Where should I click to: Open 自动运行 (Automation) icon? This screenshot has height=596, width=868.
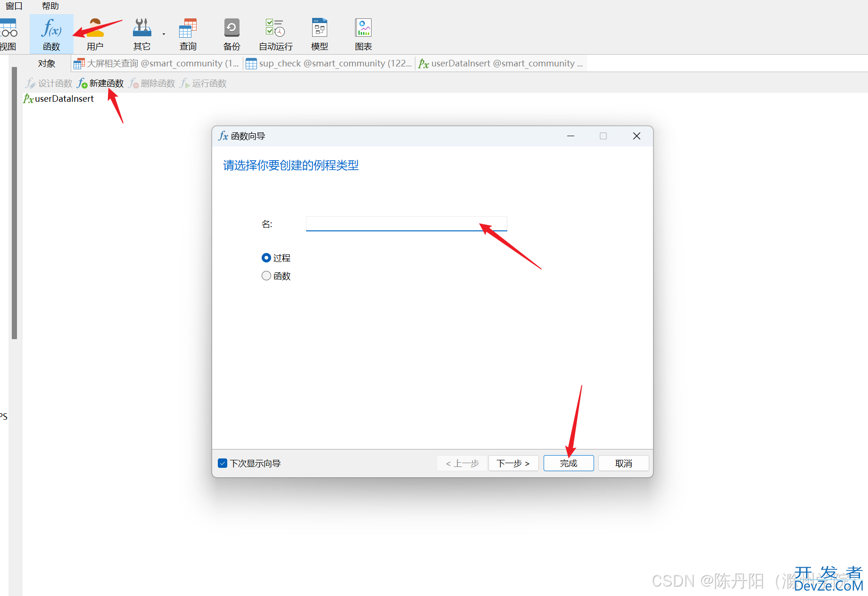275,34
